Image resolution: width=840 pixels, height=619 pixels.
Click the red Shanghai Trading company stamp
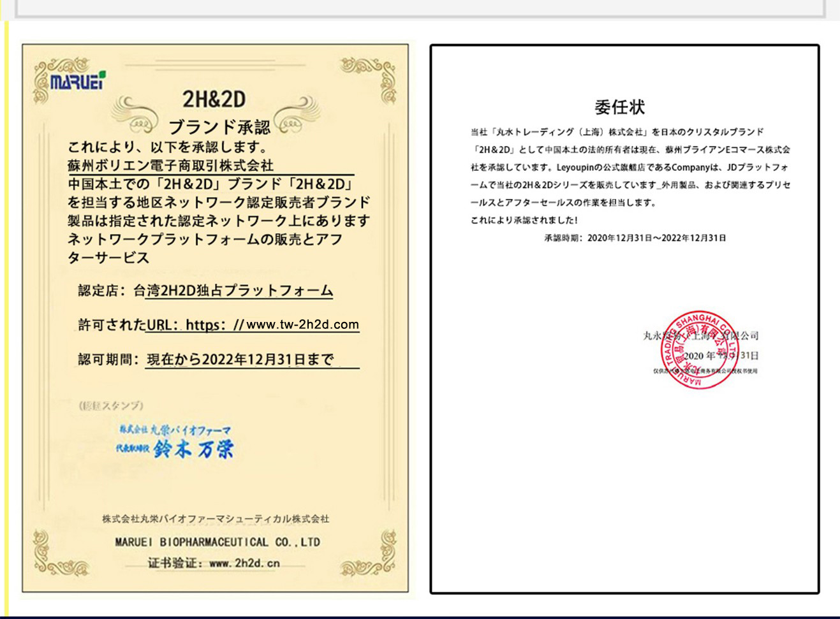701,349
